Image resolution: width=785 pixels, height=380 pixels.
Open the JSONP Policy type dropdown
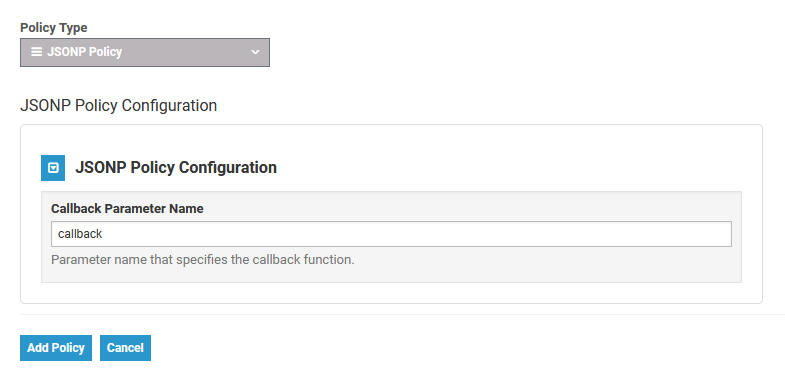pos(145,52)
